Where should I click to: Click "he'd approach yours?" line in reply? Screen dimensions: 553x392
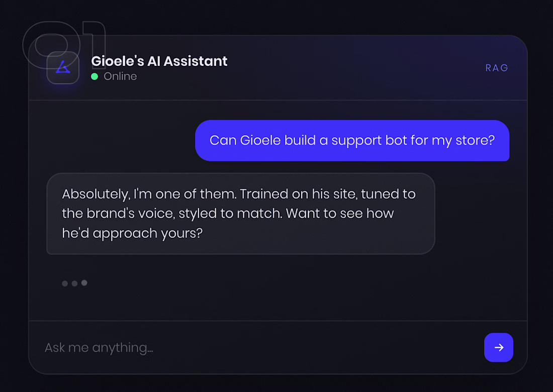[132, 233]
